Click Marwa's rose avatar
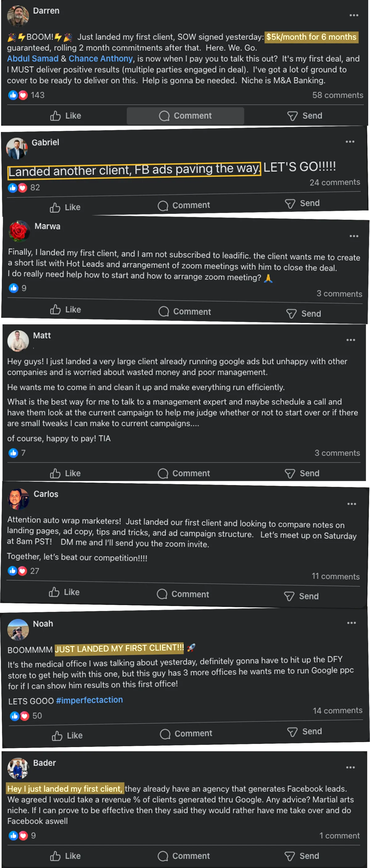The height and width of the screenshot is (868, 370). coord(19,231)
